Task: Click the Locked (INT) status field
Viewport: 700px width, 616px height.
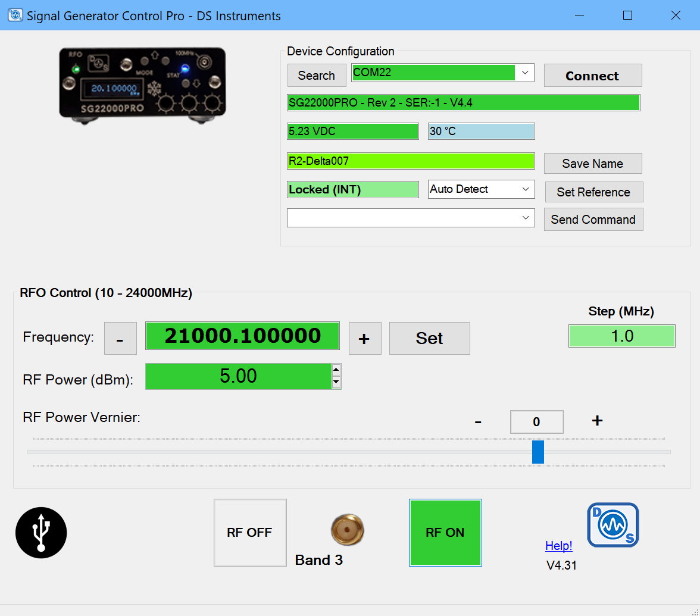Action: tap(352, 190)
